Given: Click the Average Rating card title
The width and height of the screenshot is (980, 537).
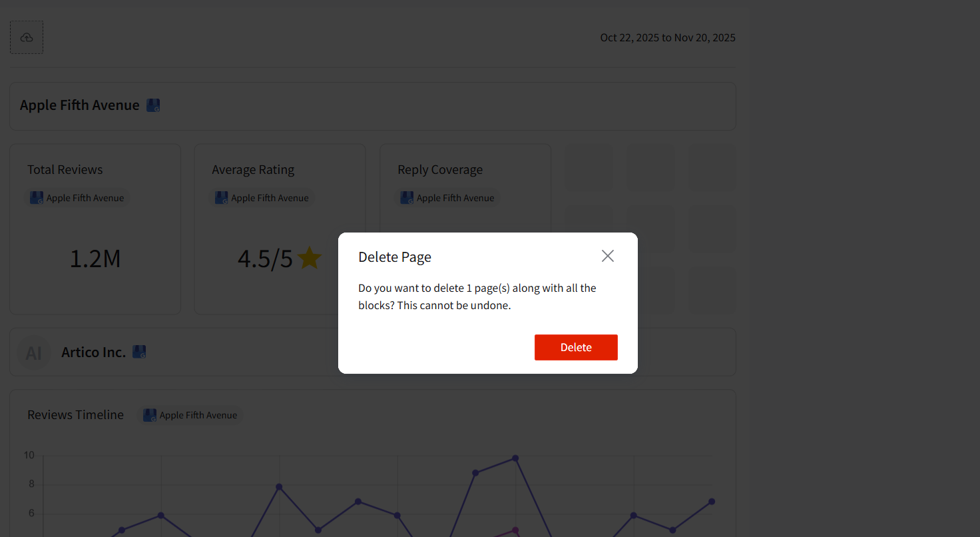Looking at the screenshot, I should point(253,169).
